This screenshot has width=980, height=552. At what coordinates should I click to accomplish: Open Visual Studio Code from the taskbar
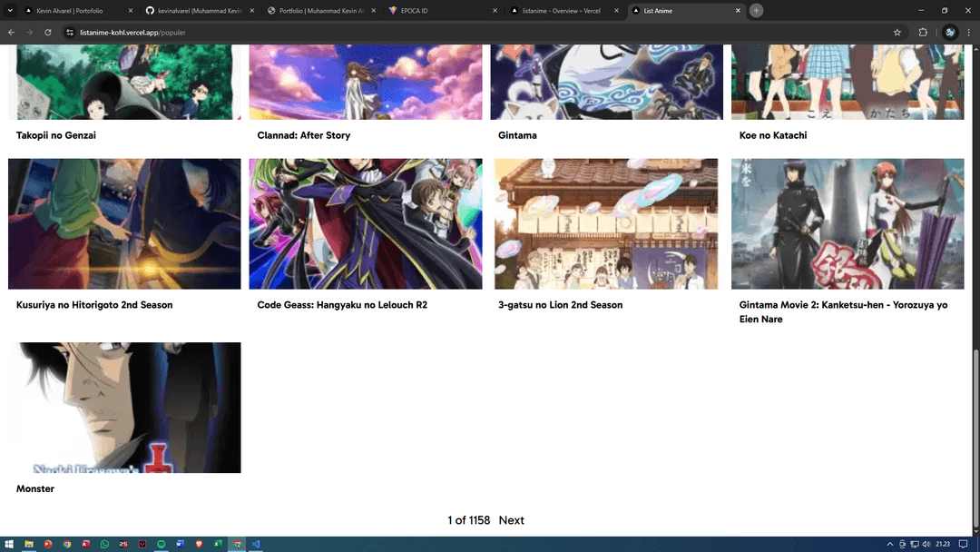256,544
